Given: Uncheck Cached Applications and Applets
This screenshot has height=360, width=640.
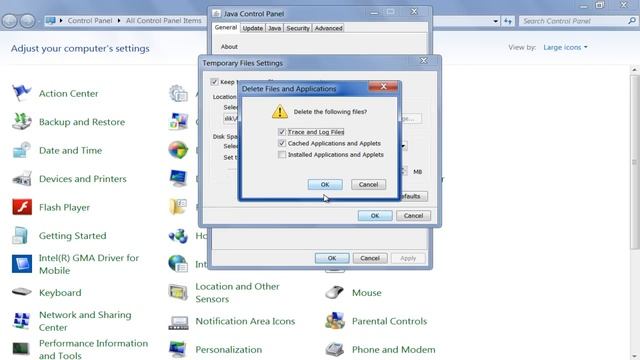Looking at the screenshot, I should [x=282, y=143].
